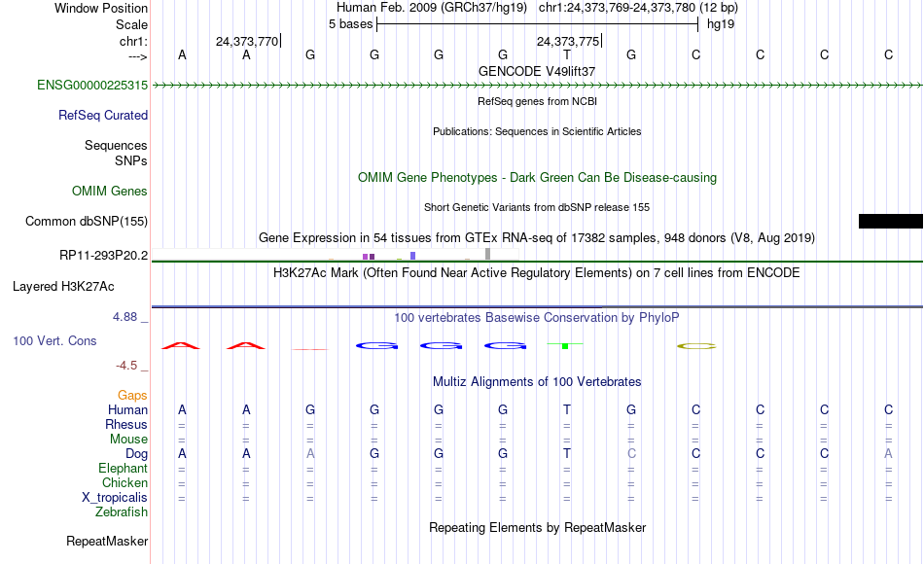This screenshot has height=564, width=924.
Task: Select the Human species row label
Action: click(127, 409)
